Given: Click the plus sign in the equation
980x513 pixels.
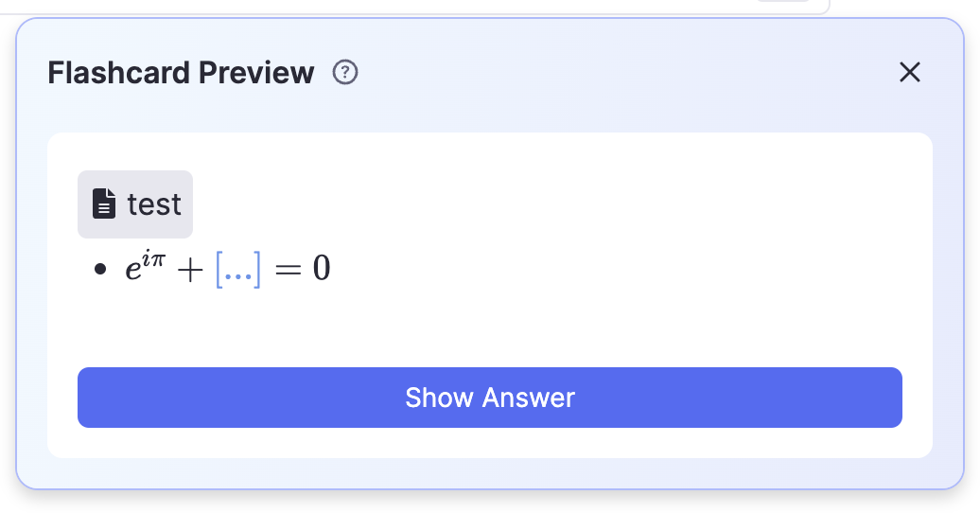Looking at the screenshot, I should click(x=192, y=272).
